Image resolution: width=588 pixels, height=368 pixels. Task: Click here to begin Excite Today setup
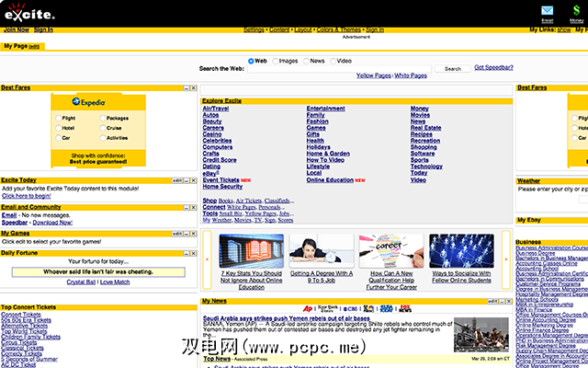point(27,196)
